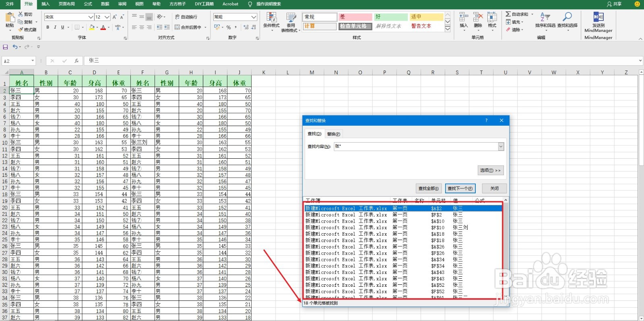The height and width of the screenshot is (321, 644).
Task: Expand the cell styles gallery
Action: [448, 29]
